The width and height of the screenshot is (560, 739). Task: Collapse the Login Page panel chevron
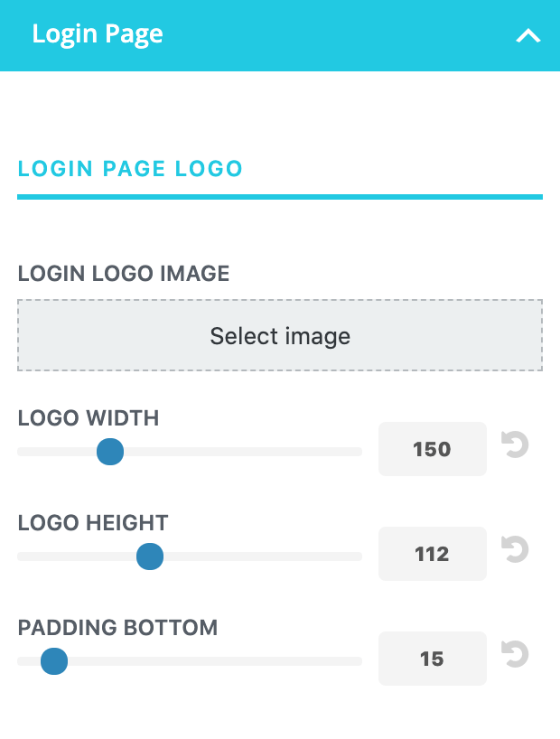click(x=528, y=36)
